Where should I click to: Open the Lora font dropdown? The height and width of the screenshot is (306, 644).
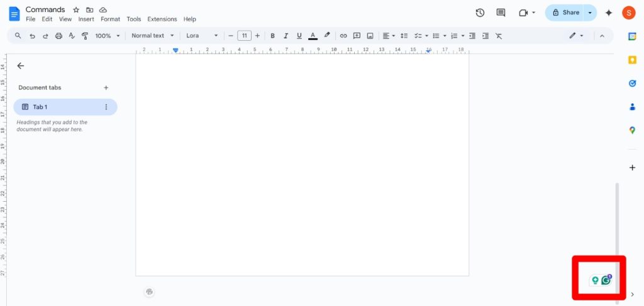click(202, 36)
